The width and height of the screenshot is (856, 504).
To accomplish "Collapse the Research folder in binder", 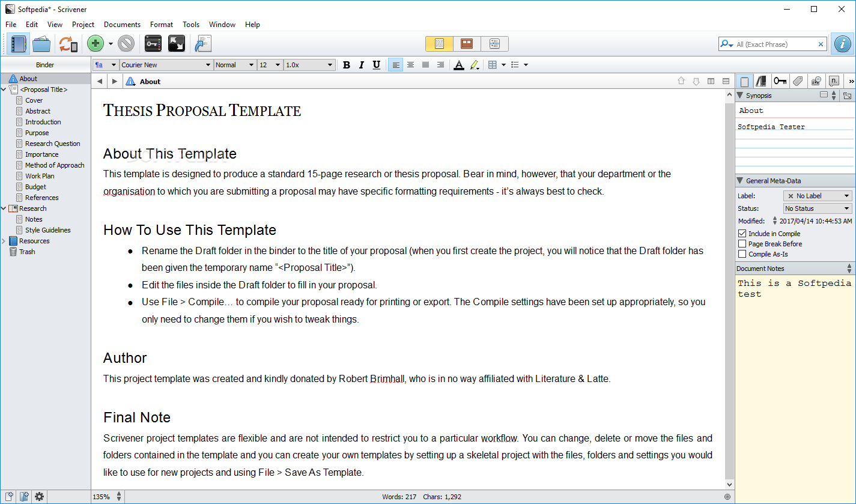I will click(x=4, y=208).
